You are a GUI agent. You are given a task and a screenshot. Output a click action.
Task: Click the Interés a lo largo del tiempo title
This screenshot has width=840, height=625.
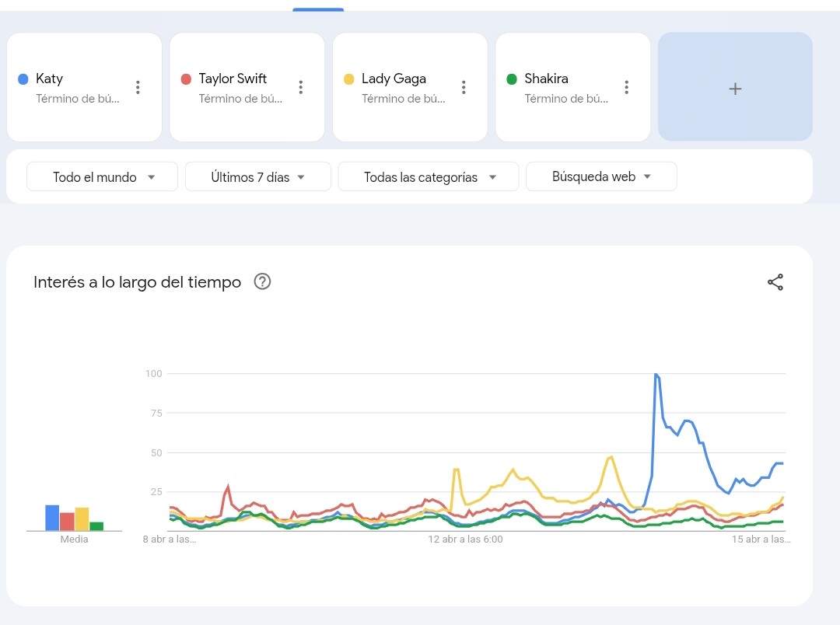click(x=137, y=282)
